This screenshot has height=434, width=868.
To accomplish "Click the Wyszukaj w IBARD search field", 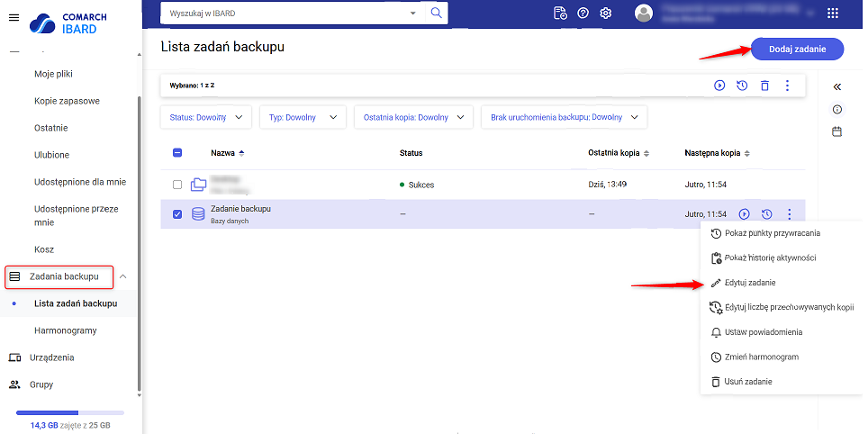I will 284,13.
